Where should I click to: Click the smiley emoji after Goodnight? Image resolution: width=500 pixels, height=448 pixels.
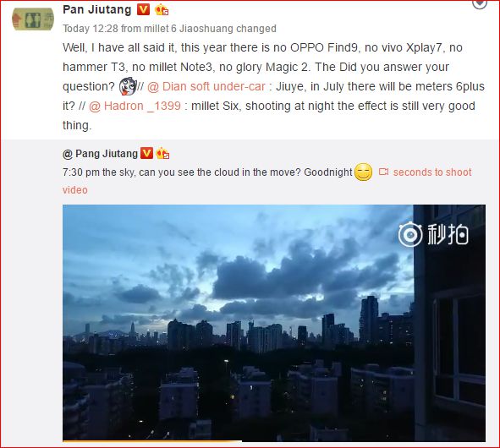click(364, 172)
